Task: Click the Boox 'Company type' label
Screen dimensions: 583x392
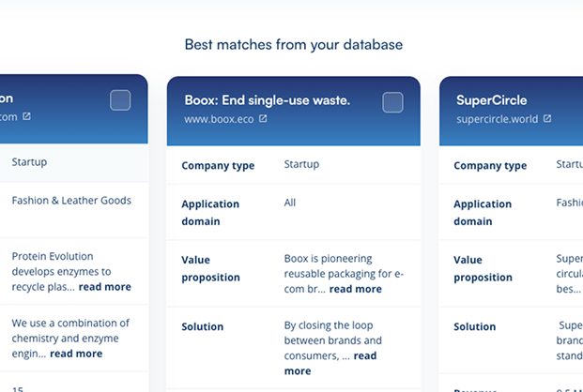Action: [x=218, y=166]
